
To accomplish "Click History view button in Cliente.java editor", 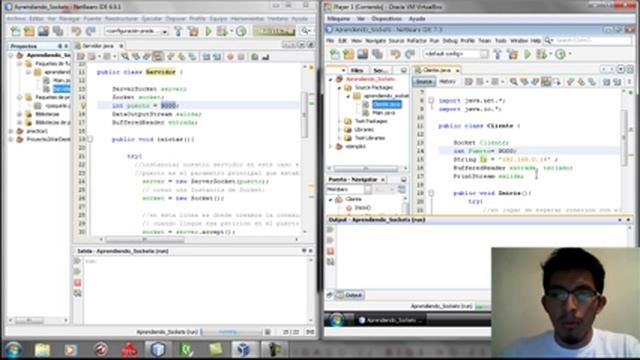I will pos(447,82).
